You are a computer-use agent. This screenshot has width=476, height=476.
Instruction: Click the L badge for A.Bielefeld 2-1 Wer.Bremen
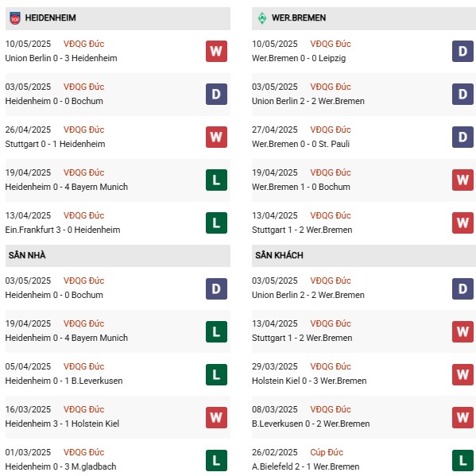pos(462,461)
